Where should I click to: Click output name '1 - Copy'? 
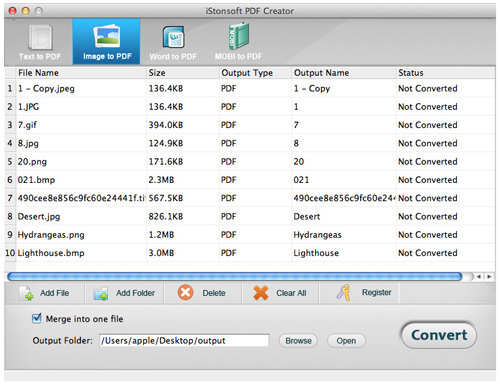click(x=312, y=88)
